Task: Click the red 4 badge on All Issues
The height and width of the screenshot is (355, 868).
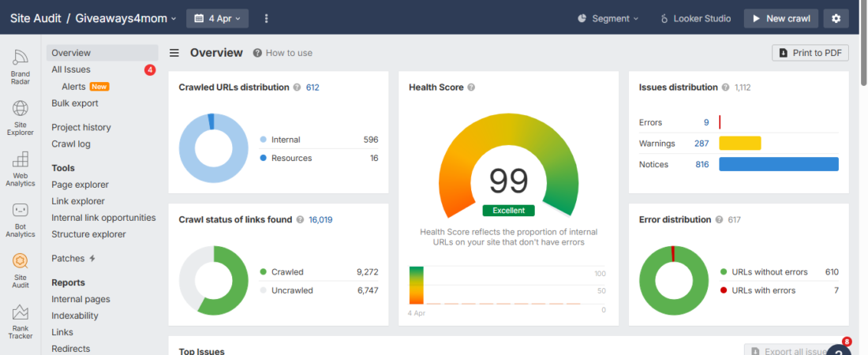Action: pos(149,69)
